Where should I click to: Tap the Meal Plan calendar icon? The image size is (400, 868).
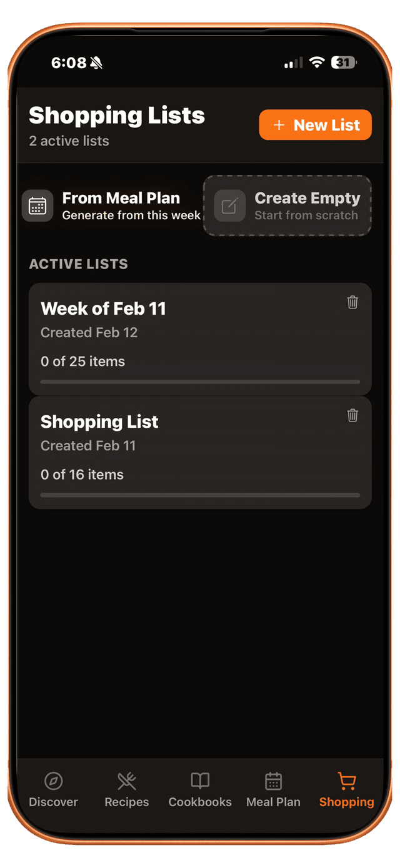[273, 781]
